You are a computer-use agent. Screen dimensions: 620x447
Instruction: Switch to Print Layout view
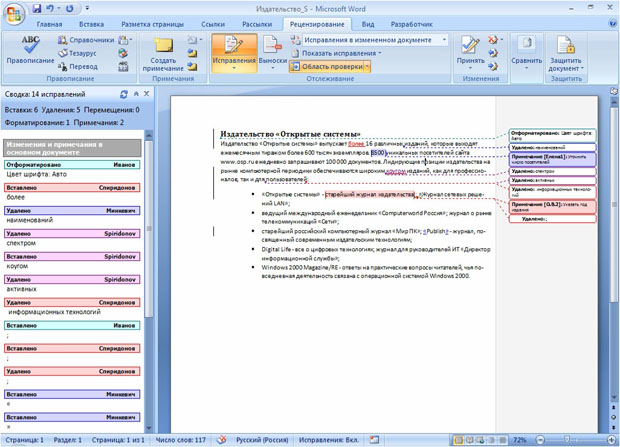coord(459,440)
